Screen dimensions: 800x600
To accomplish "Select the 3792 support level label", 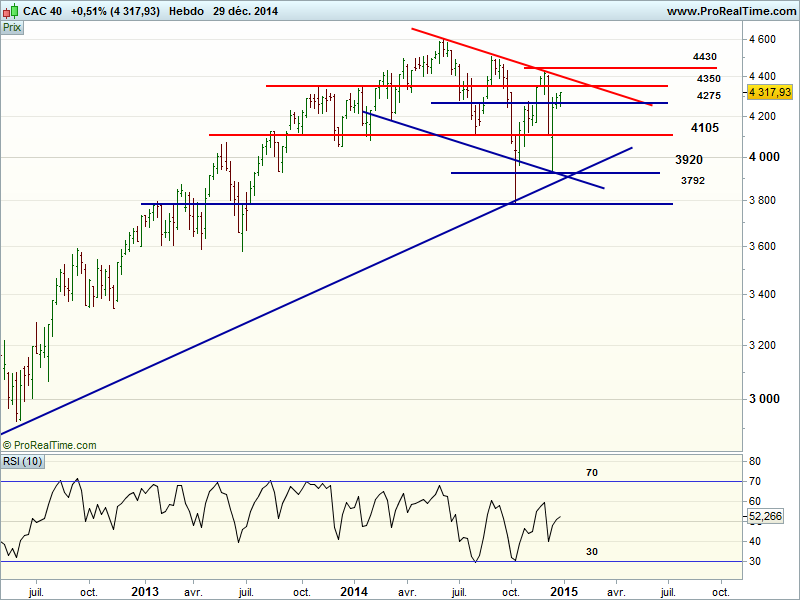I will point(692,181).
